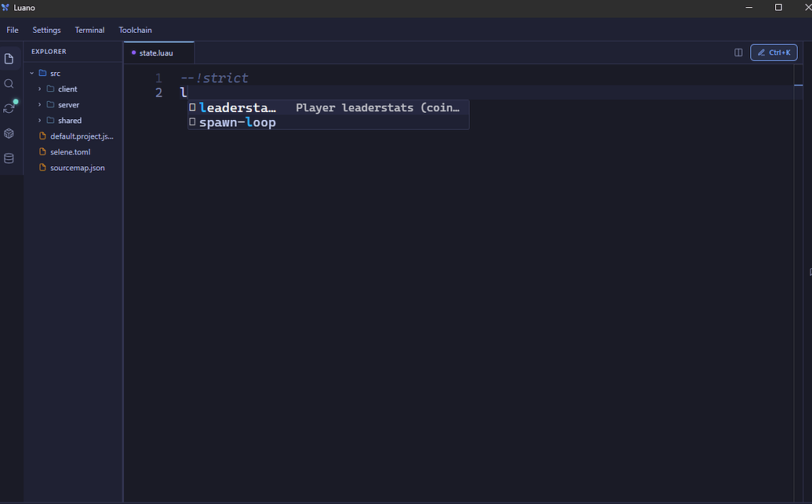
Task: Open the Settings menu
Action: click(x=46, y=30)
